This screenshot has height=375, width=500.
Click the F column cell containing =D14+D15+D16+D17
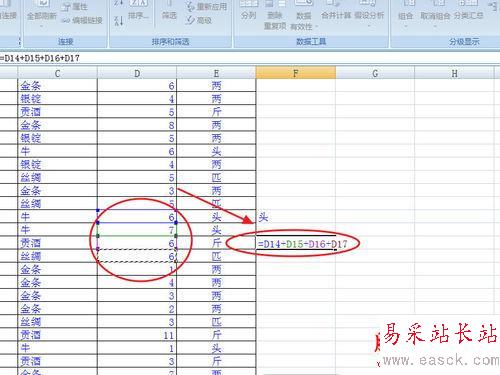pyautogui.click(x=296, y=243)
